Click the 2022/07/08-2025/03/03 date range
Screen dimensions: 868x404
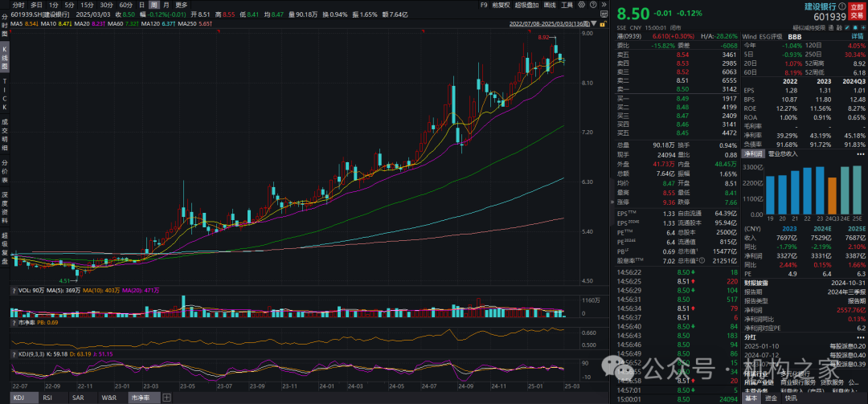549,24
